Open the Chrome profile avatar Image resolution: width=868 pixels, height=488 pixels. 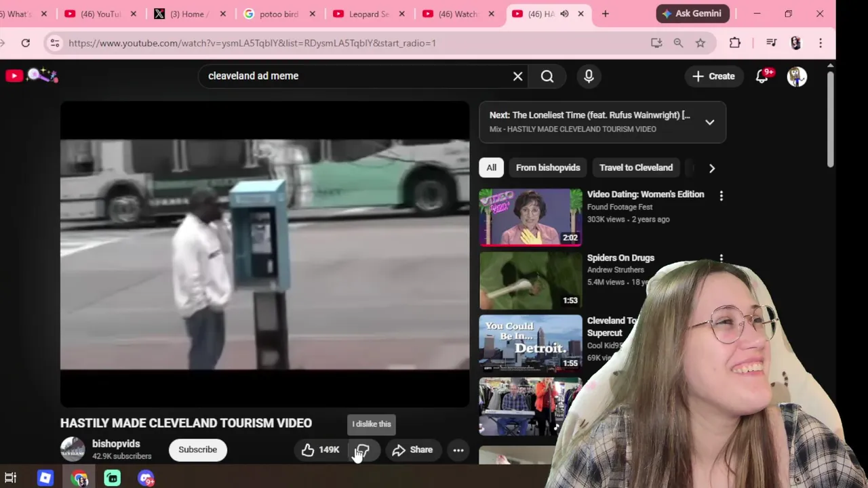point(795,43)
